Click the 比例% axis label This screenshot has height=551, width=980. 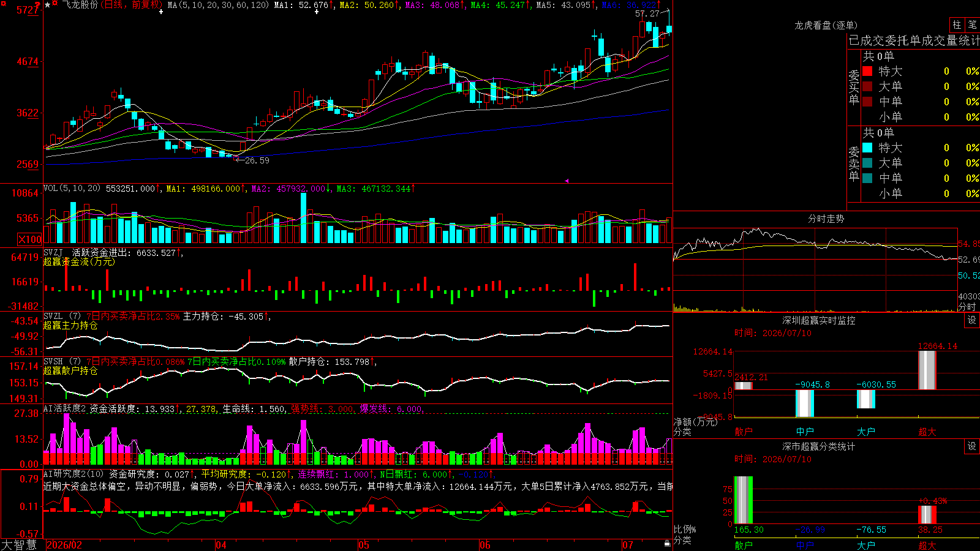(685, 529)
